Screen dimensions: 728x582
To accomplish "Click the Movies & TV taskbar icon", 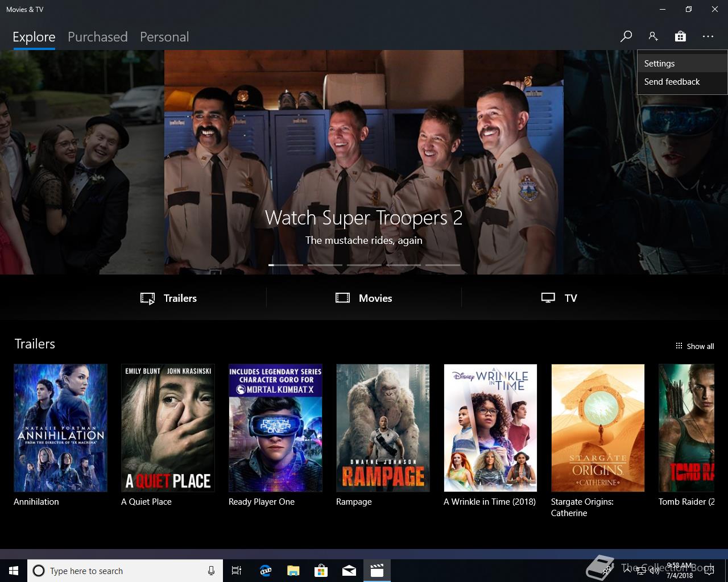I will coord(377,571).
